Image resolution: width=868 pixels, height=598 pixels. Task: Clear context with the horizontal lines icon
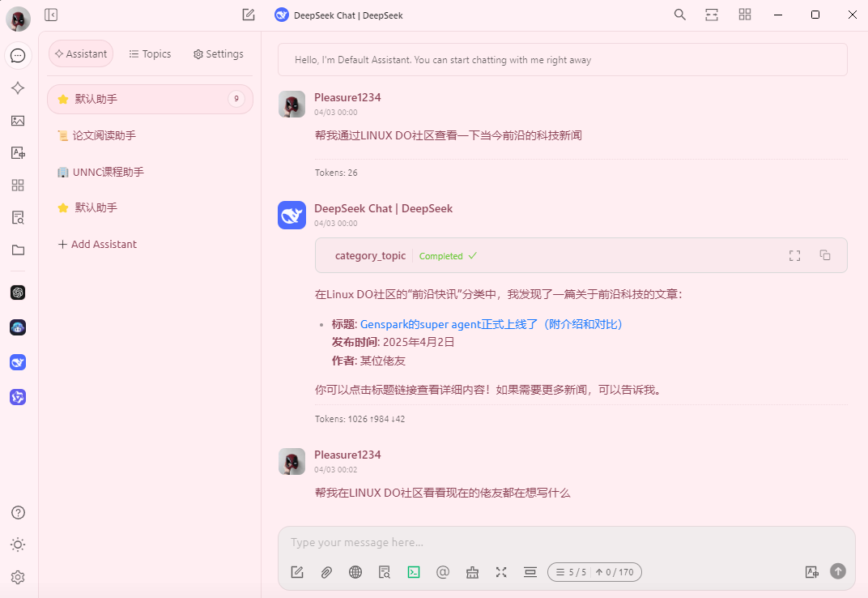[530, 572]
